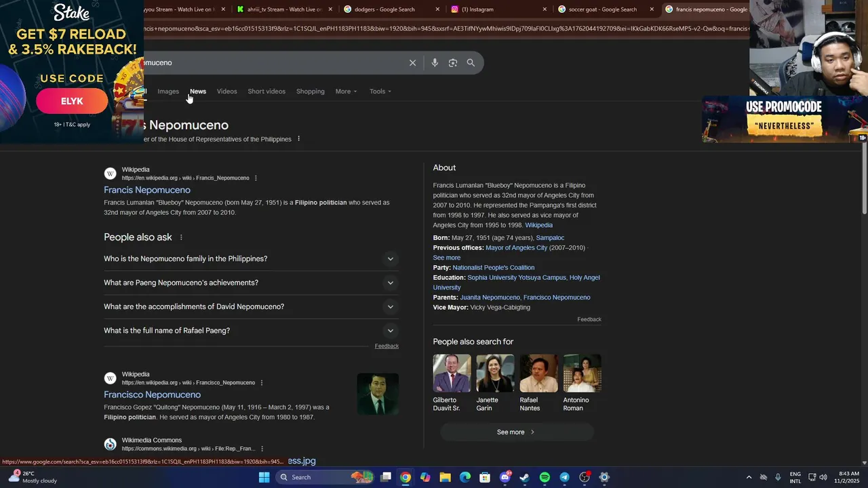Open Nationalist People's Coalition link
Viewport: 868px width, 488px height.
493,268
